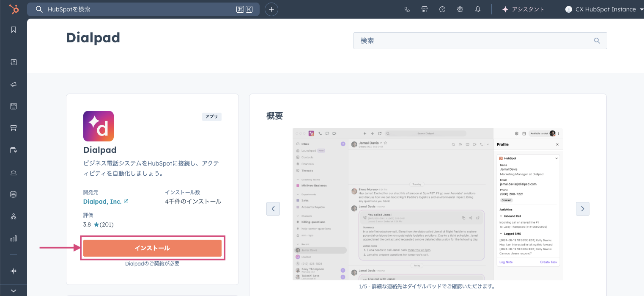Open the CRM contacts sidebar icon
This screenshot has width=644, height=296.
[14, 62]
